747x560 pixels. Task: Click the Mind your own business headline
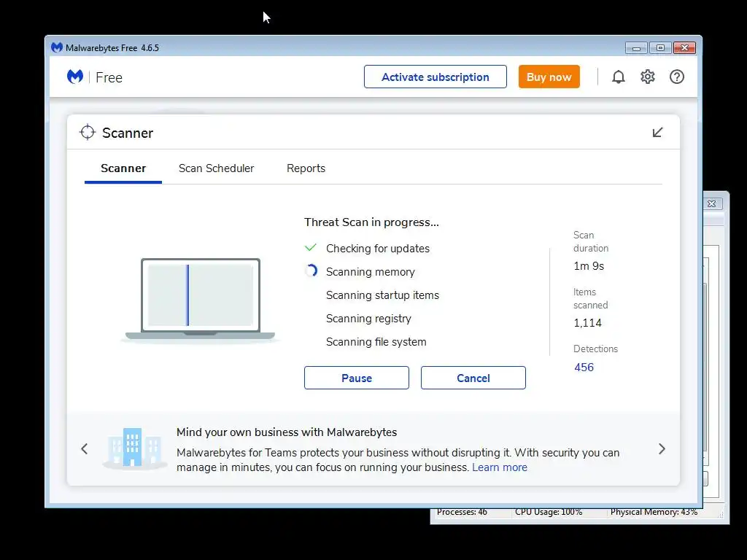point(287,432)
